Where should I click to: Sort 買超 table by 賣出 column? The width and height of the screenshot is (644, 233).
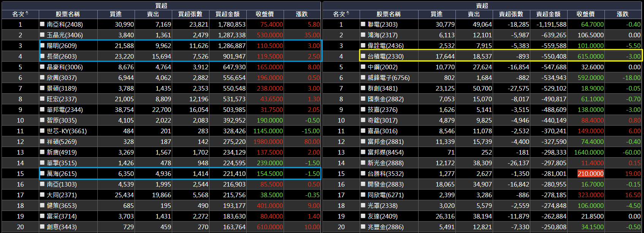pyautogui.click(x=153, y=14)
